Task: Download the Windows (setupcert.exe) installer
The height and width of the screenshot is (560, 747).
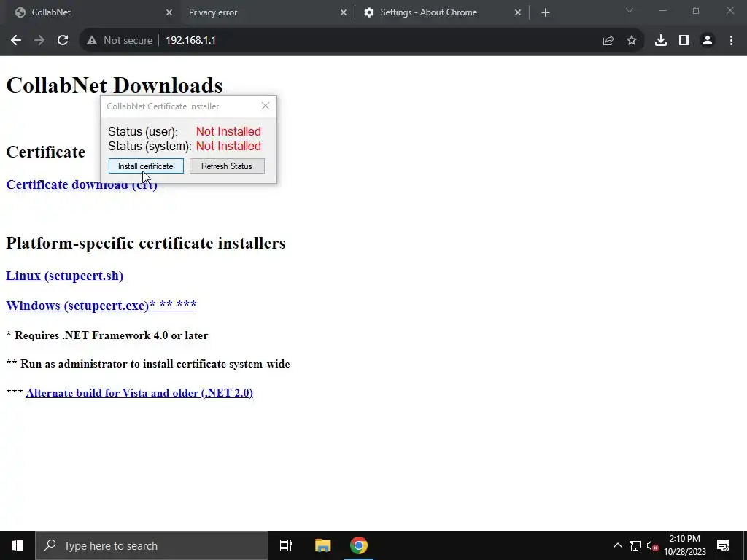Action: click(101, 306)
